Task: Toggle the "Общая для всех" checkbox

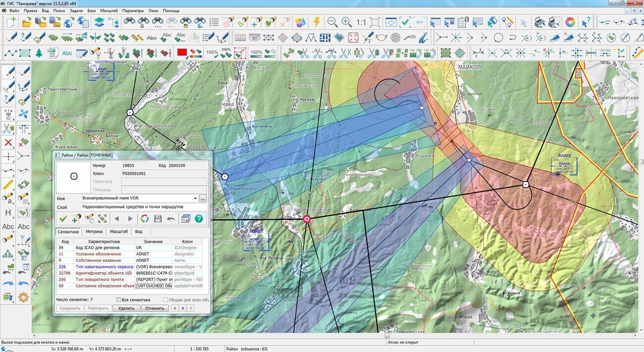Action: tap(166, 300)
